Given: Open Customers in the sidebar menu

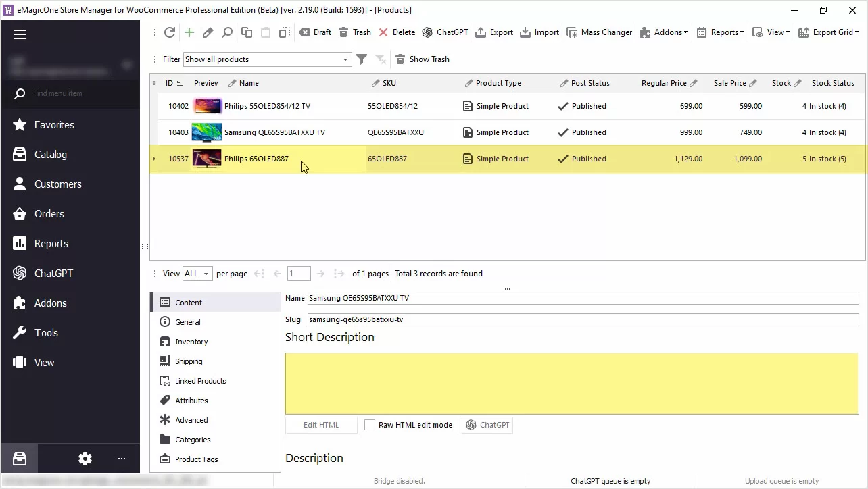Looking at the screenshot, I should (57, 184).
